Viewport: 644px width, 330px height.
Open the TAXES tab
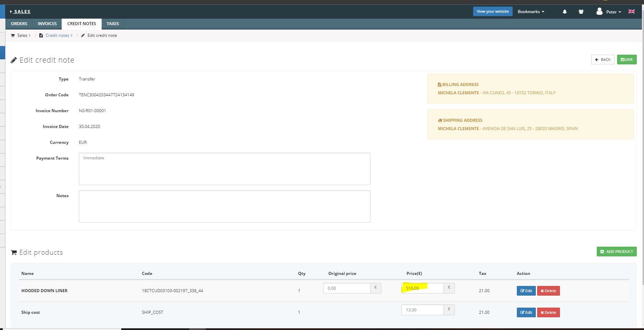tap(113, 24)
